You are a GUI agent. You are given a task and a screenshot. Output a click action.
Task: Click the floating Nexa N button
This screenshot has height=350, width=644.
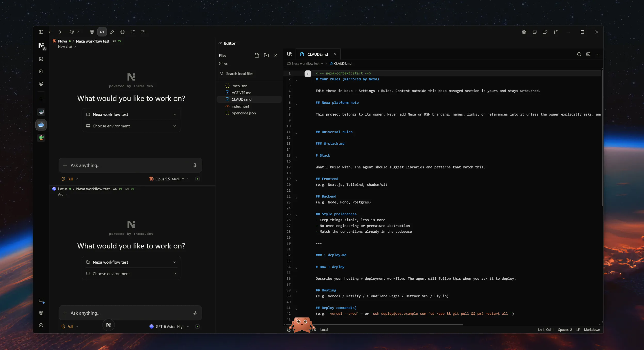pyautogui.click(x=108, y=325)
